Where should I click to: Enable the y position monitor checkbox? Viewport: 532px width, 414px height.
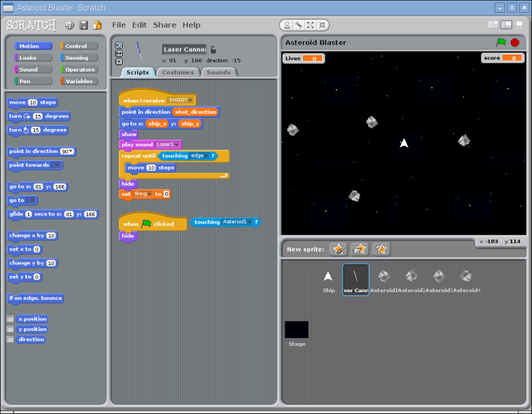tap(10, 329)
